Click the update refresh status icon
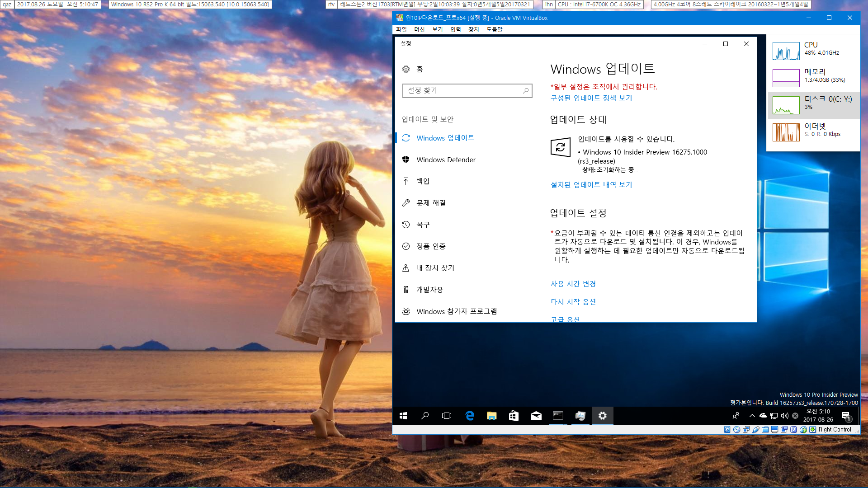 561,147
